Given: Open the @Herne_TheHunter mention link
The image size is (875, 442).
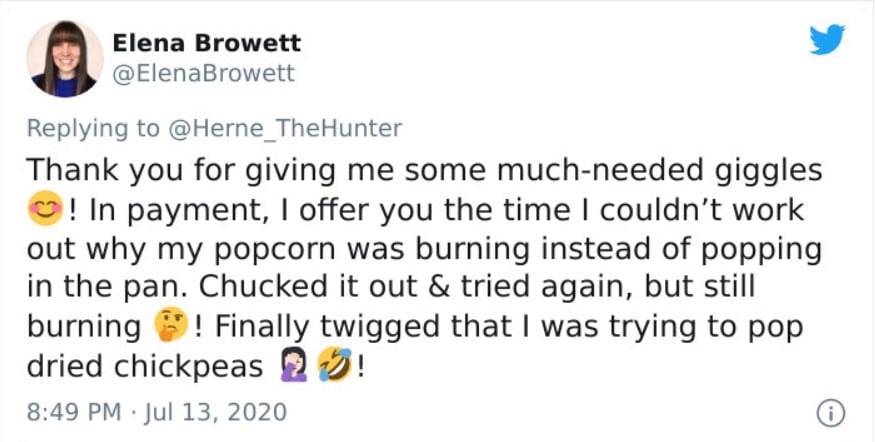Looking at the screenshot, I should point(283,129).
